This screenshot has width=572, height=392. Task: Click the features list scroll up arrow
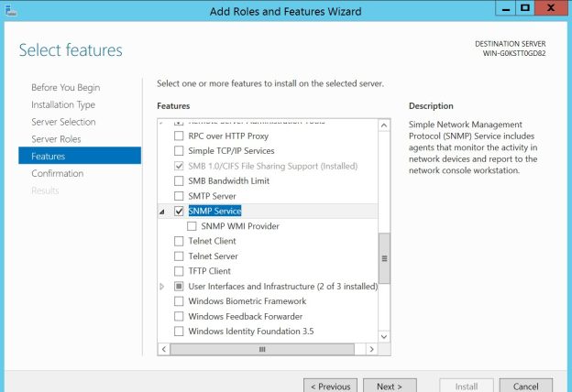[x=384, y=125]
